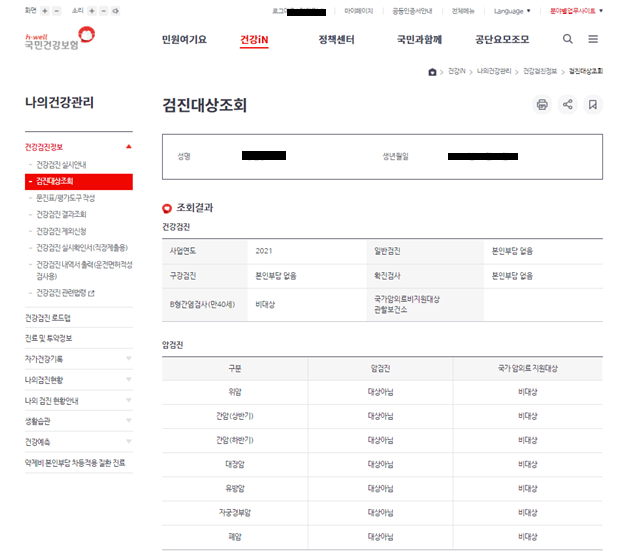Open 약제비 본인부담 차등적용 질환 진료
Screen dimensions: 640x554
[75, 463]
